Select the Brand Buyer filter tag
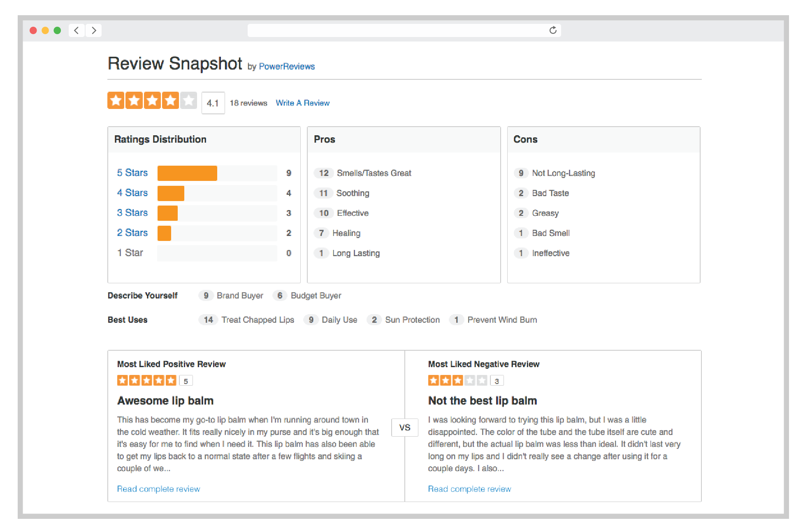 (240, 296)
